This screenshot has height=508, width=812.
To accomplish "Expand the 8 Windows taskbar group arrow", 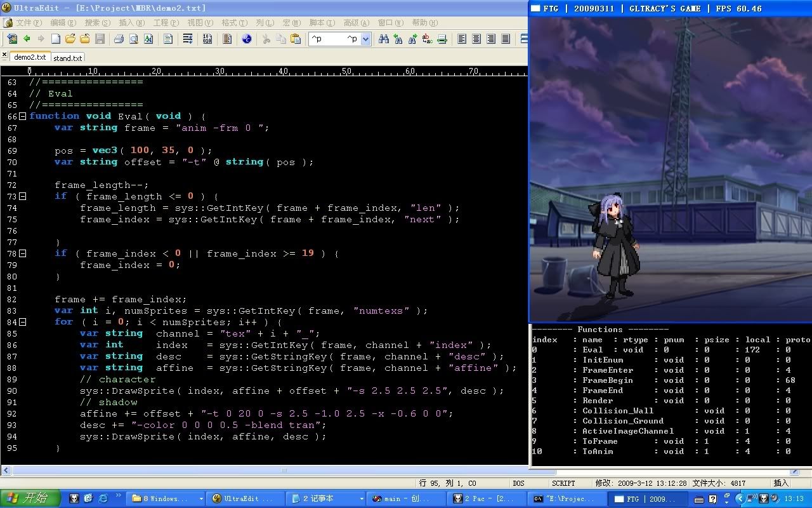I will 201,499.
